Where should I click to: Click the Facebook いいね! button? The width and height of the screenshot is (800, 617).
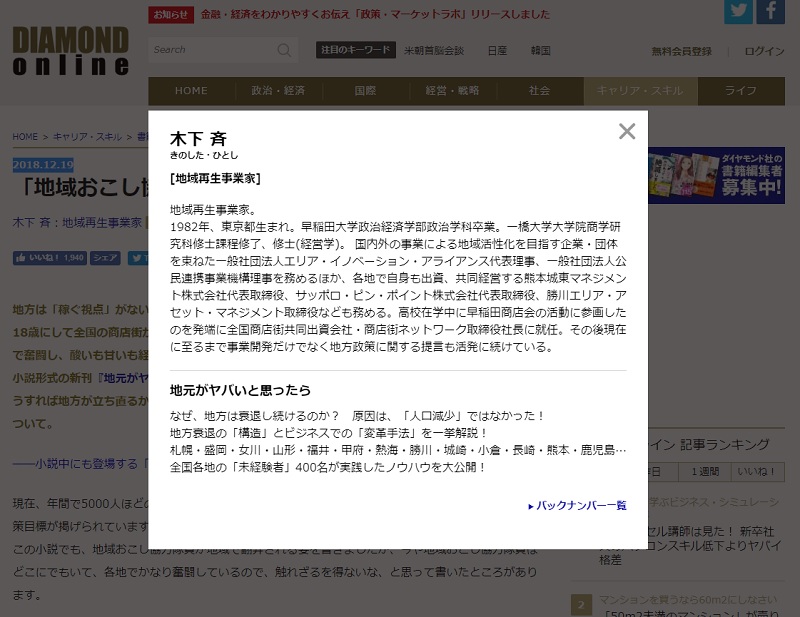[49, 258]
